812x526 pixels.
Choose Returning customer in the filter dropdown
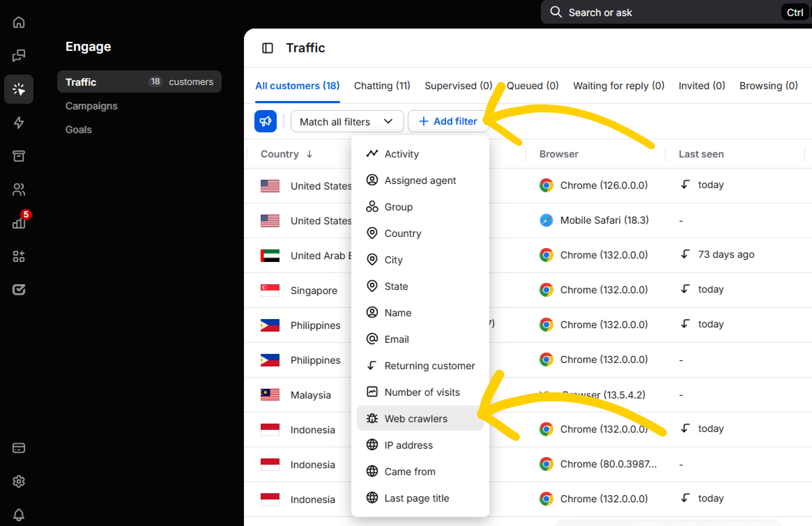tap(429, 365)
